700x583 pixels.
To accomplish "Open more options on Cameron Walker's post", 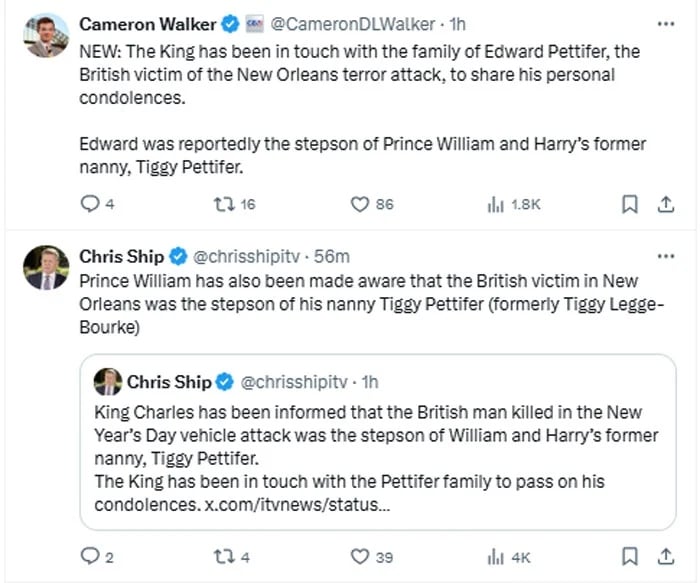I will 664,22.
